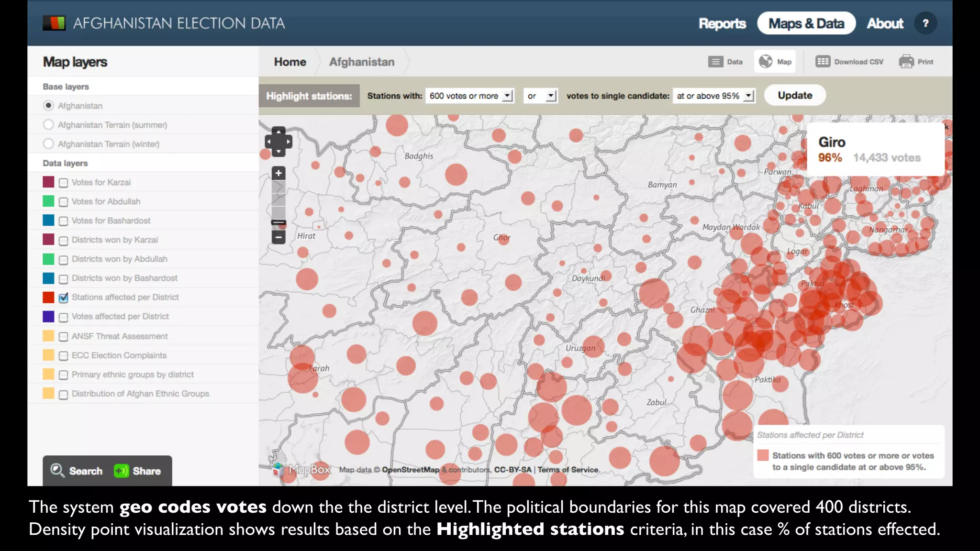Zoom in with the plus button
This screenshot has width=980, height=551.
pos(278,173)
